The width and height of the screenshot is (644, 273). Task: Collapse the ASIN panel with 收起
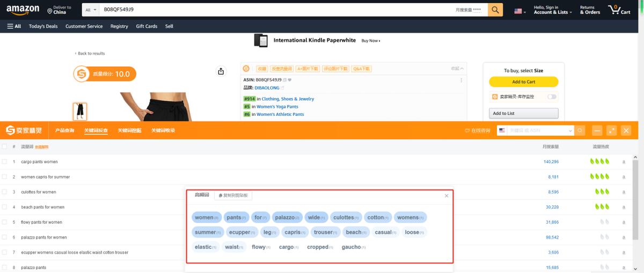[457, 69]
